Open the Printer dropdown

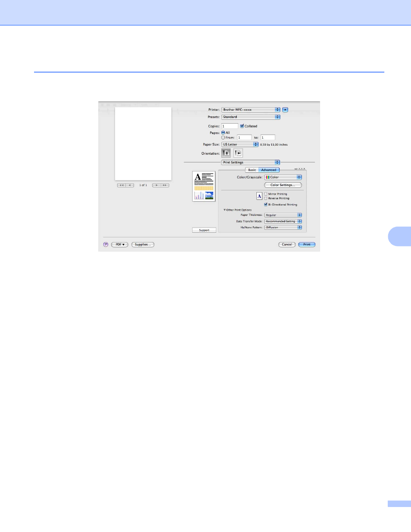(251, 110)
